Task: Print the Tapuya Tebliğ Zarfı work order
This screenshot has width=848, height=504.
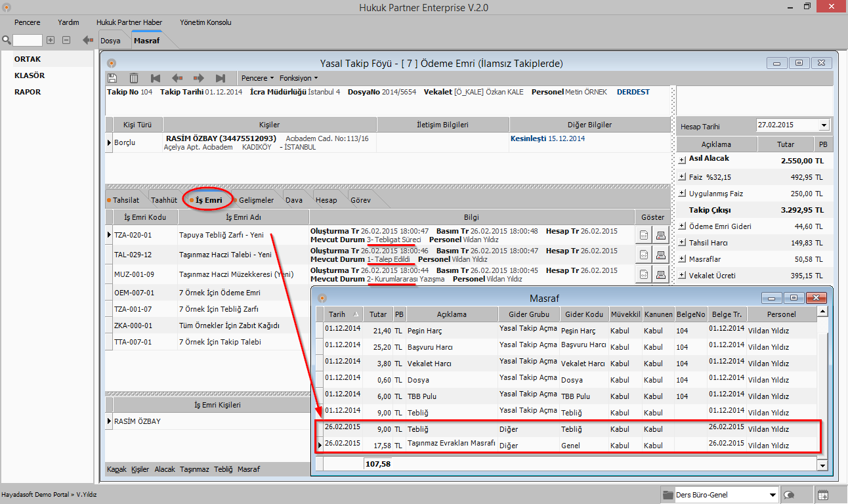Action: click(661, 236)
